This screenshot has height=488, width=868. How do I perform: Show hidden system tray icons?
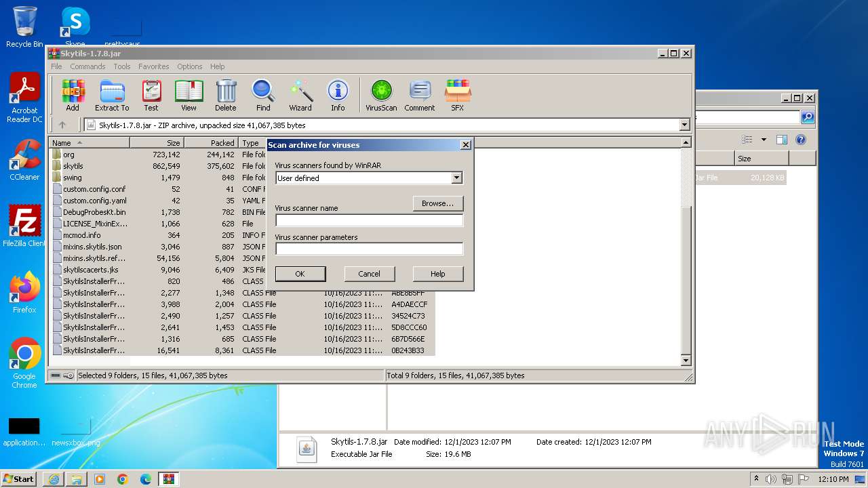point(757,479)
